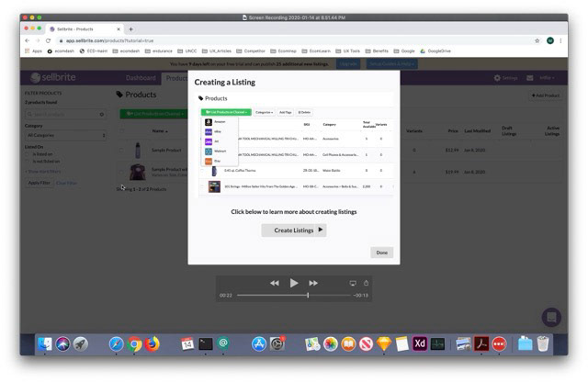Choose Amazon from channel list
Screen dimensions: 588x382
(220, 122)
